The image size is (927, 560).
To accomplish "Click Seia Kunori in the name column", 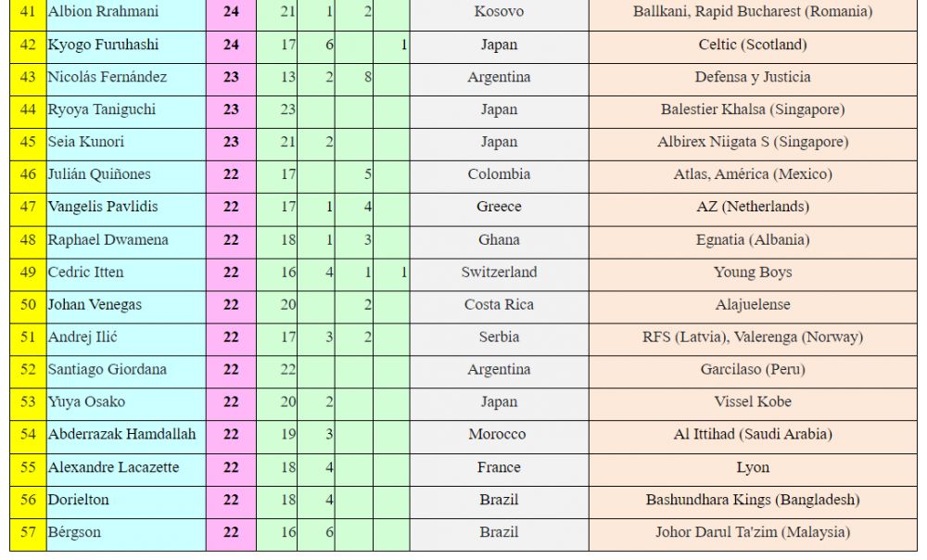I will point(85,142).
